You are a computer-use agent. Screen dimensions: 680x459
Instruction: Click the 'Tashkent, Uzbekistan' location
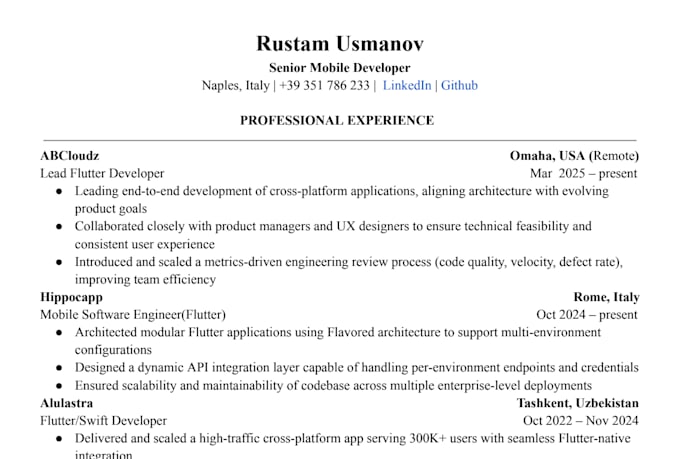pos(578,403)
